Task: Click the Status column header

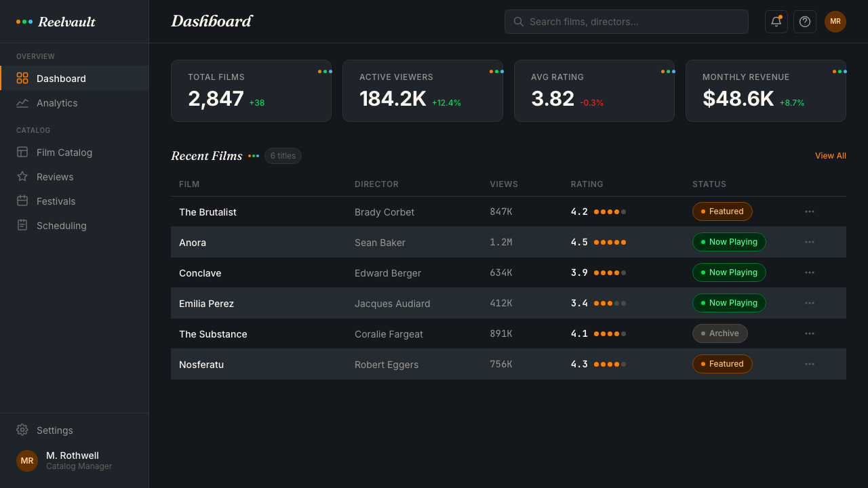Action: (x=709, y=184)
